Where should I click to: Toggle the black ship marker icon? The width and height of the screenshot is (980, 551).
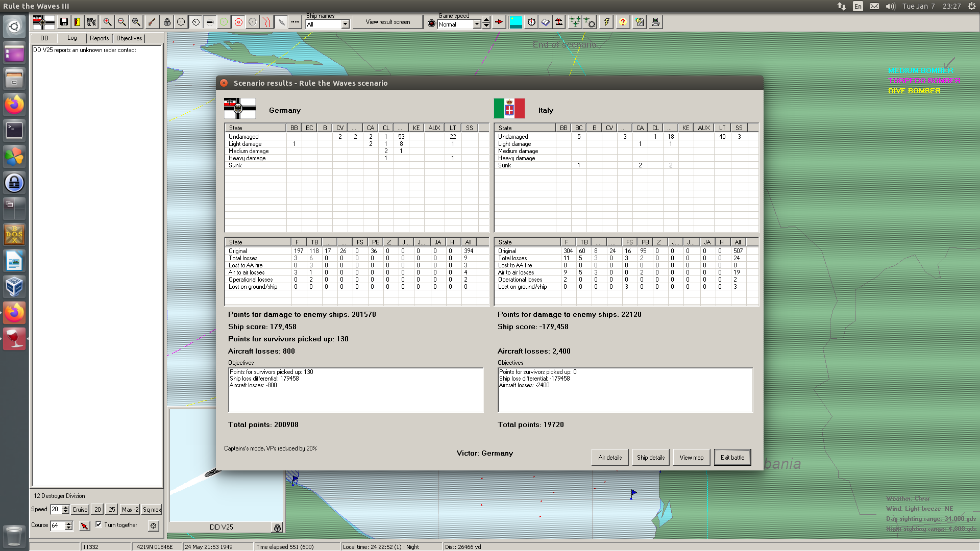point(210,22)
